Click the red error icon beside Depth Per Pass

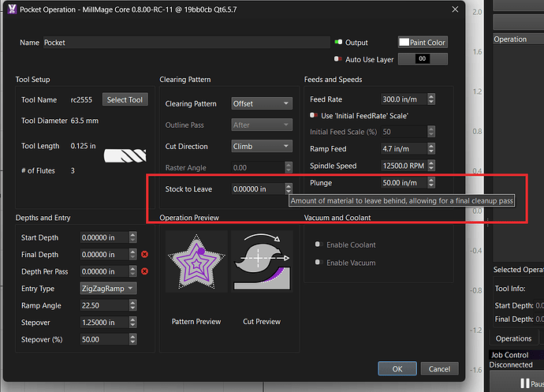point(144,272)
